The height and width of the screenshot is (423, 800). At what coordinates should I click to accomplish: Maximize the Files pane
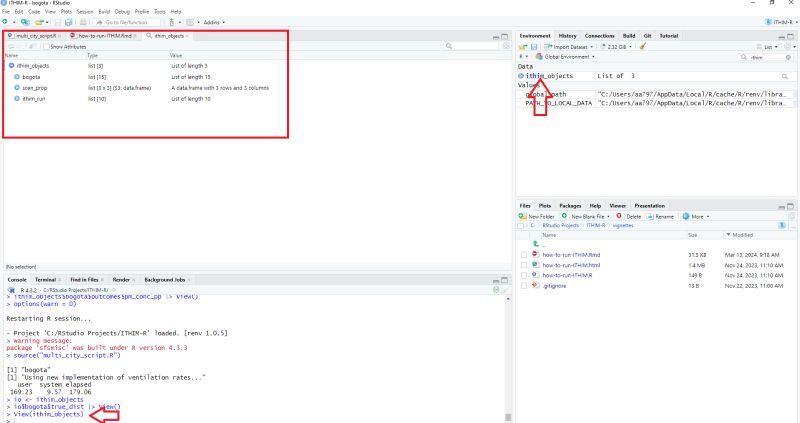click(x=790, y=206)
